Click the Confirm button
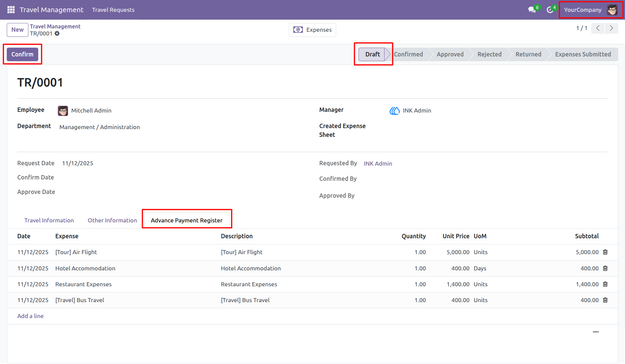This screenshot has width=625, height=364. click(x=22, y=54)
